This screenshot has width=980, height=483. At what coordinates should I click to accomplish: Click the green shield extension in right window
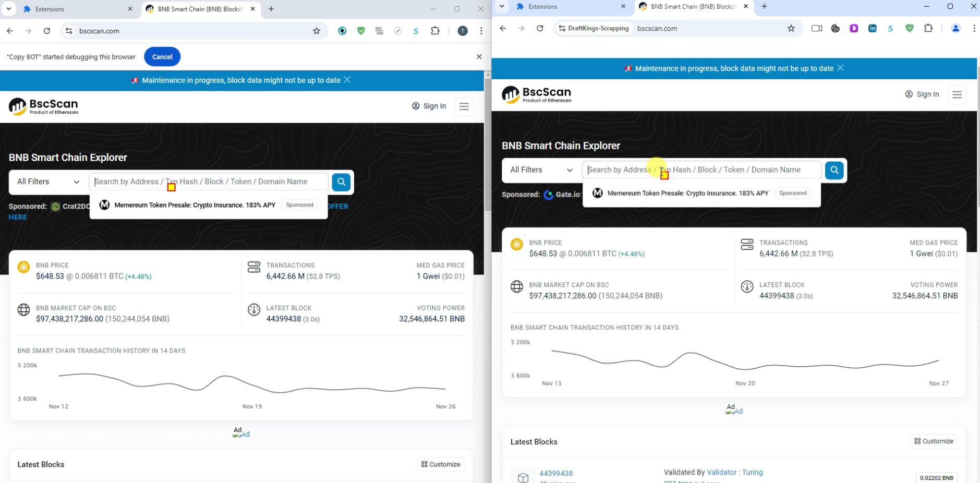coord(910,28)
